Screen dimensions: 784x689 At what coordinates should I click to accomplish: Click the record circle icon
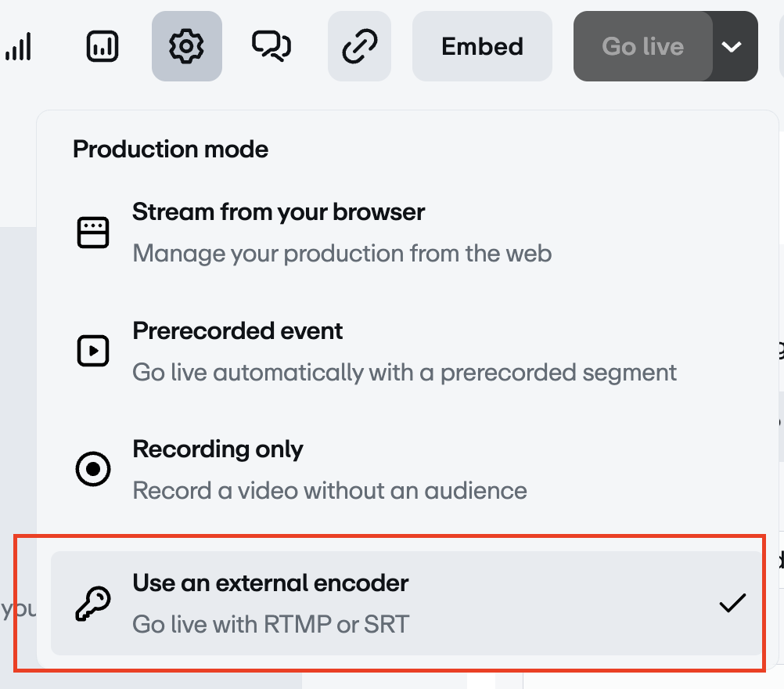[x=93, y=469]
